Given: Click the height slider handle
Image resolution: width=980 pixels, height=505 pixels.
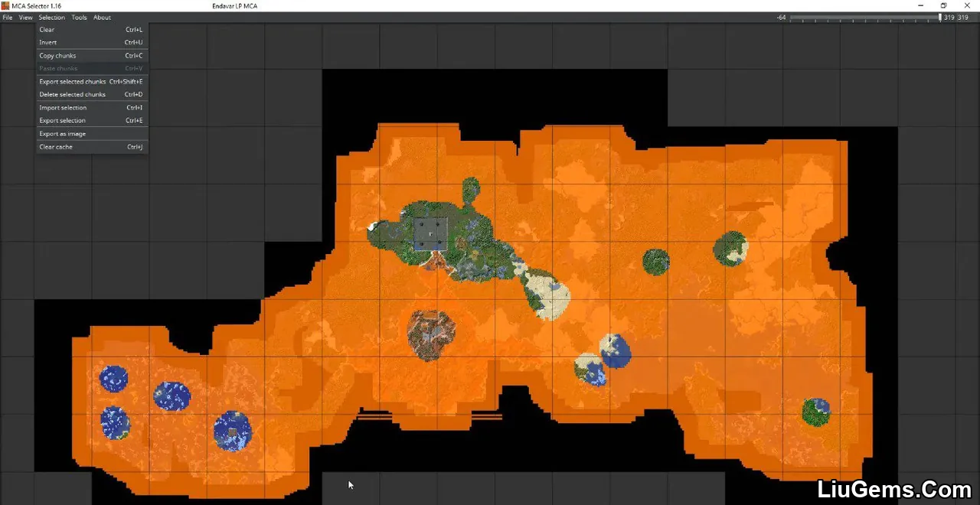Looking at the screenshot, I should pos(940,18).
